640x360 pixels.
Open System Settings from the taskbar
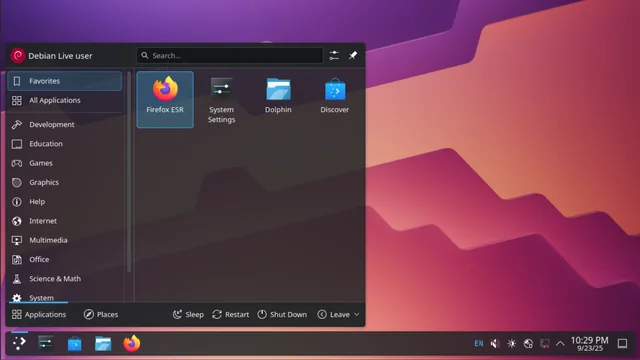tap(46, 343)
